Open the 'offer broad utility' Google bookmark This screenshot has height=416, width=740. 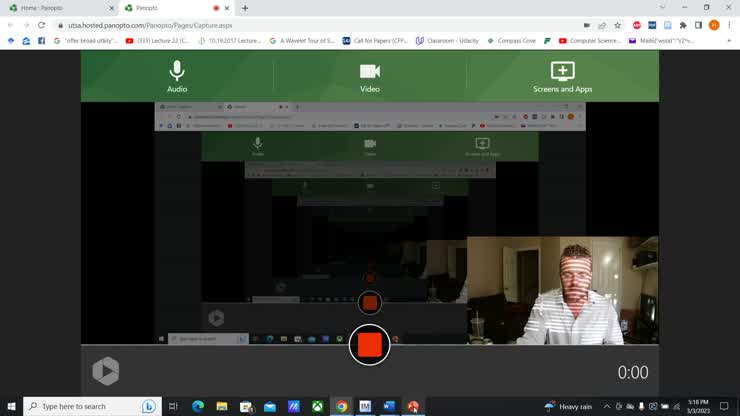click(x=85, y=41)
